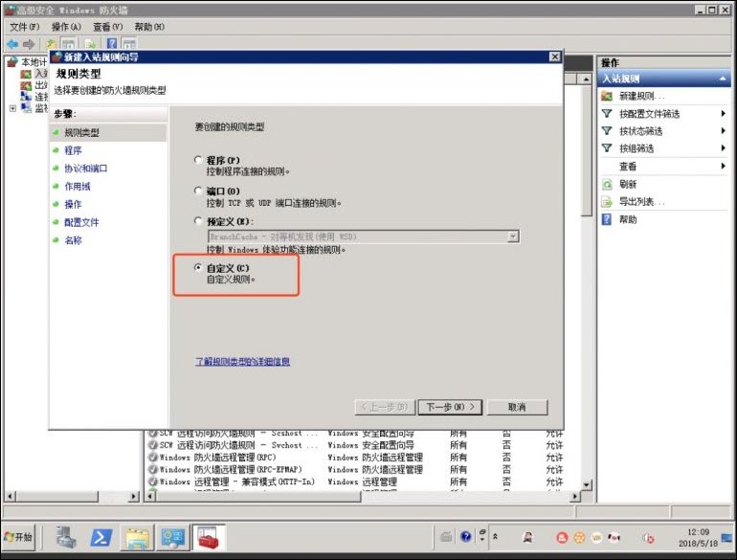This screenshot has height=560, width=737.
Task: Click the New Rule (新建规则) icon
Action: tap(607, 97)
